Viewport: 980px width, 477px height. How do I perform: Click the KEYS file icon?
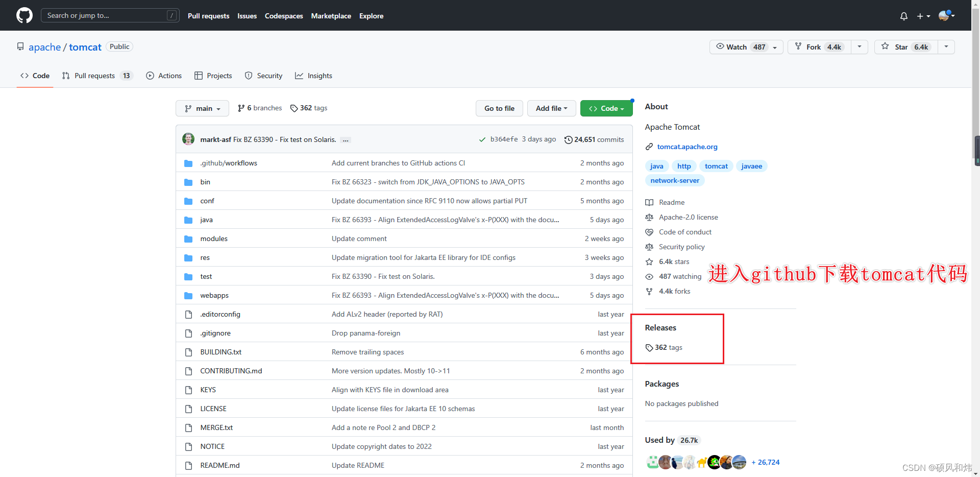188,390
